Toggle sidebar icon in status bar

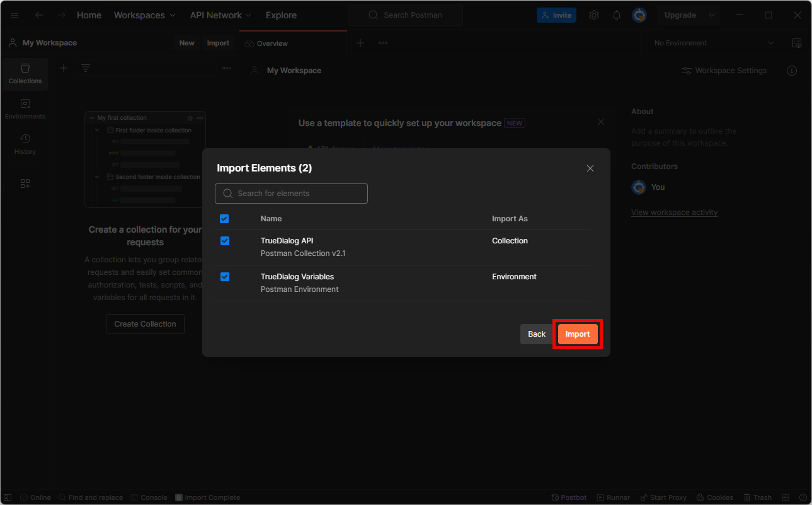pyautogui.click(x=8, y=497)
